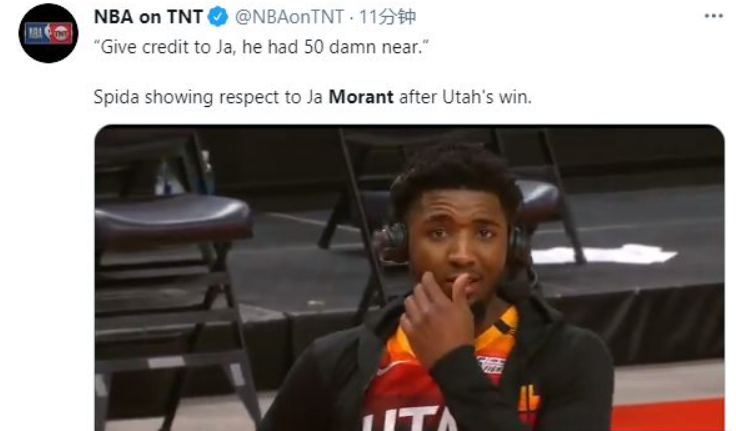Open the NBA on TNT profile avatar
Screen dimensions: 736x431
pos(48,33)
